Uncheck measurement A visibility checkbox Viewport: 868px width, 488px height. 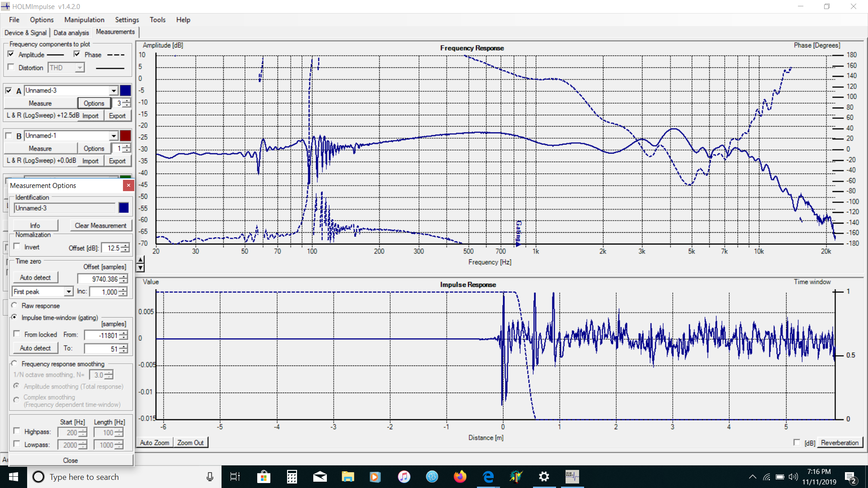coord(9,90)
